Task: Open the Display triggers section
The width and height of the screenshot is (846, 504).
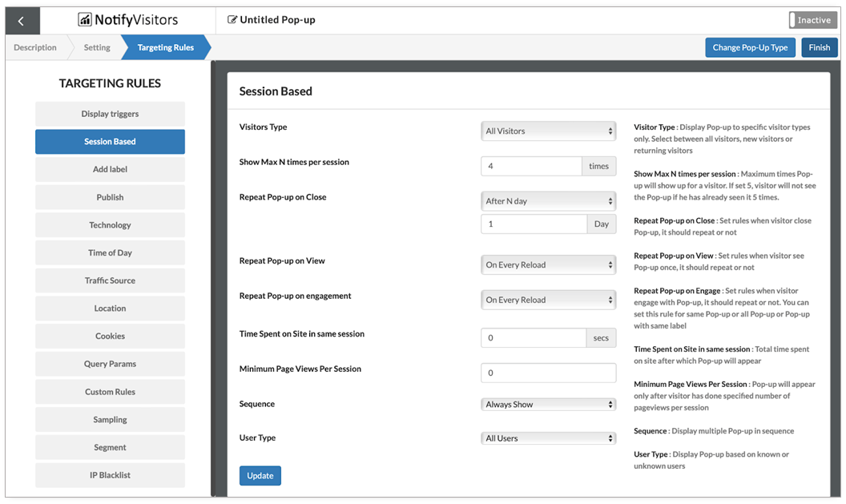Action: coord(110,114)
